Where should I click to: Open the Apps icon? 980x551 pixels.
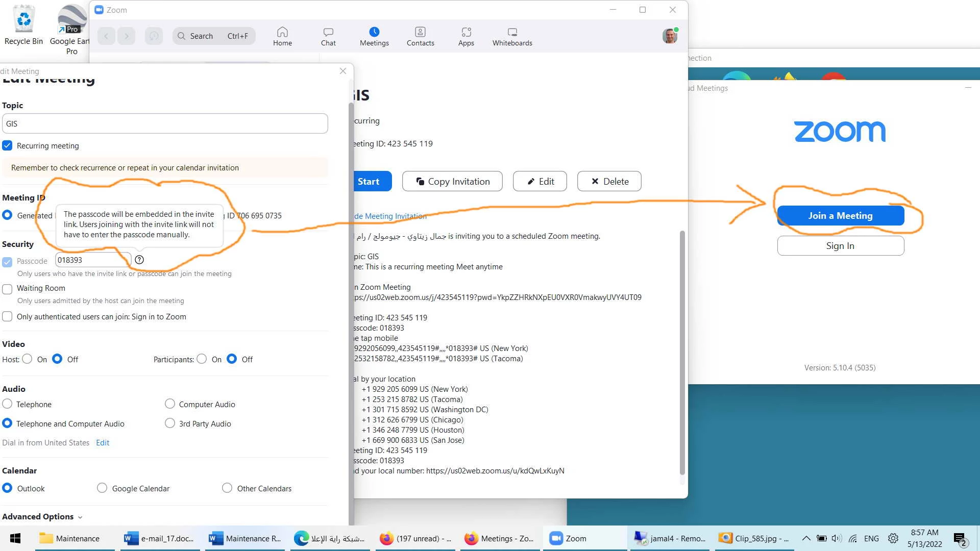pyautogui.click(x=466, y=32)
